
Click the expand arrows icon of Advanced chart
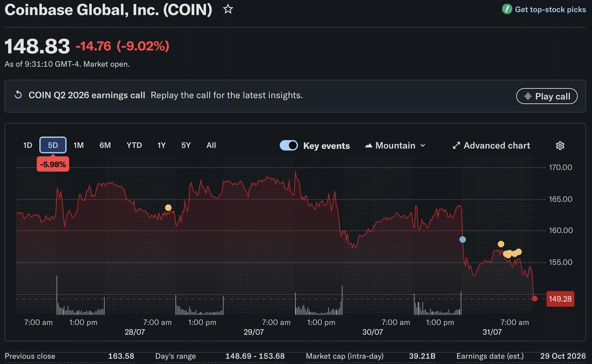[456, 146]
